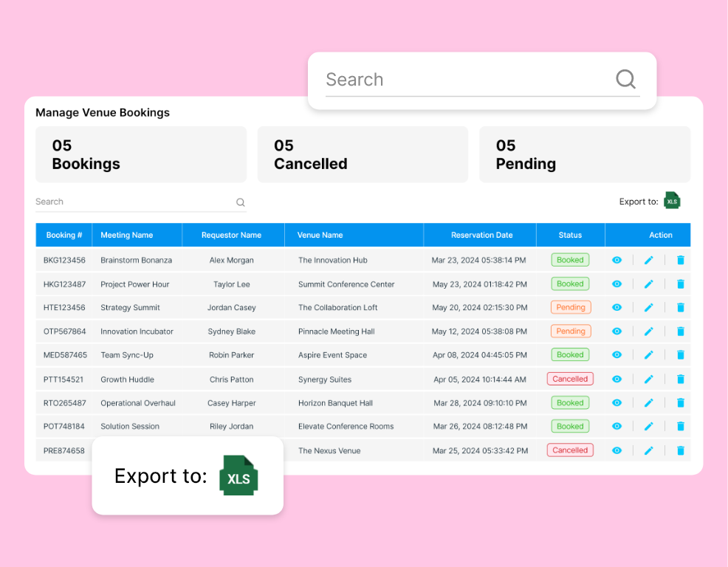
Task: Delete the Growth Huddle booking
Action: pyautogui.click(x=681, y=379)
